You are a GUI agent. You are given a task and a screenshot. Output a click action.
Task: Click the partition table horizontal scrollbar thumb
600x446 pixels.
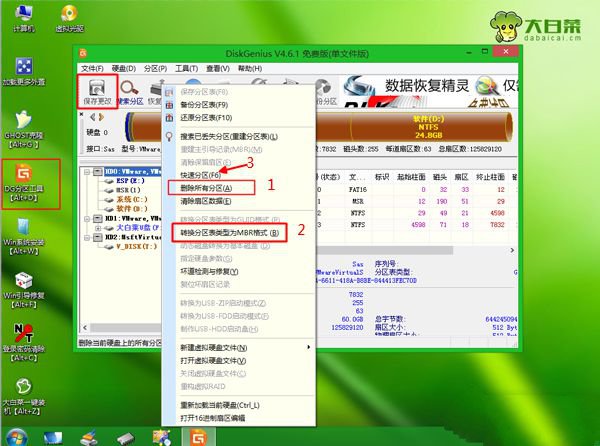[x=385, y=250]
